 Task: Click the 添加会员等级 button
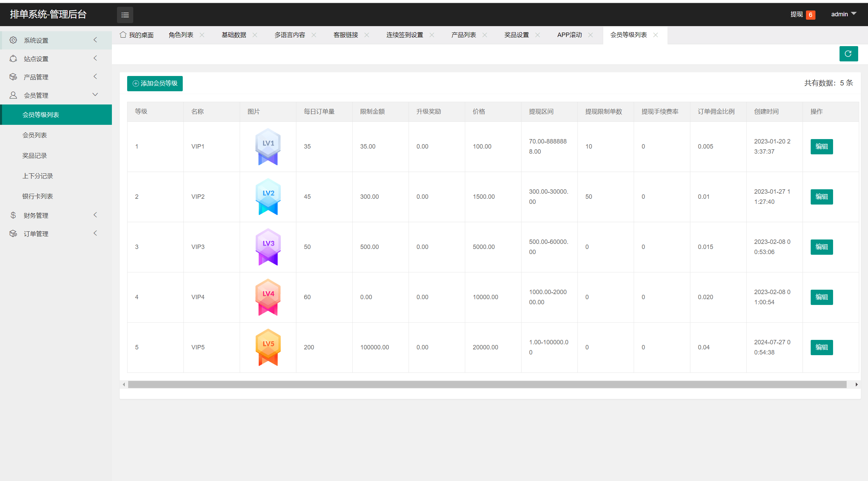click(x=155, y=83)
